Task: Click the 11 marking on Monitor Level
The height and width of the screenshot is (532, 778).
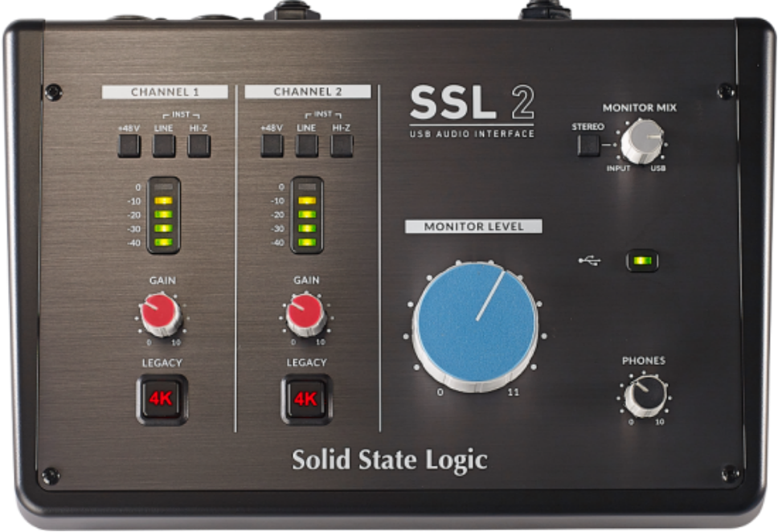Action: (513, 392)
